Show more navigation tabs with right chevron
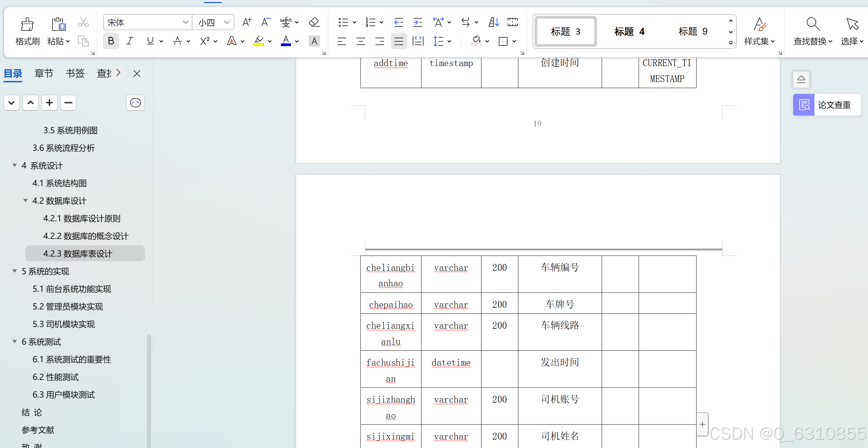This screenshot has width=868, height=448. click(x=118, y=73)
